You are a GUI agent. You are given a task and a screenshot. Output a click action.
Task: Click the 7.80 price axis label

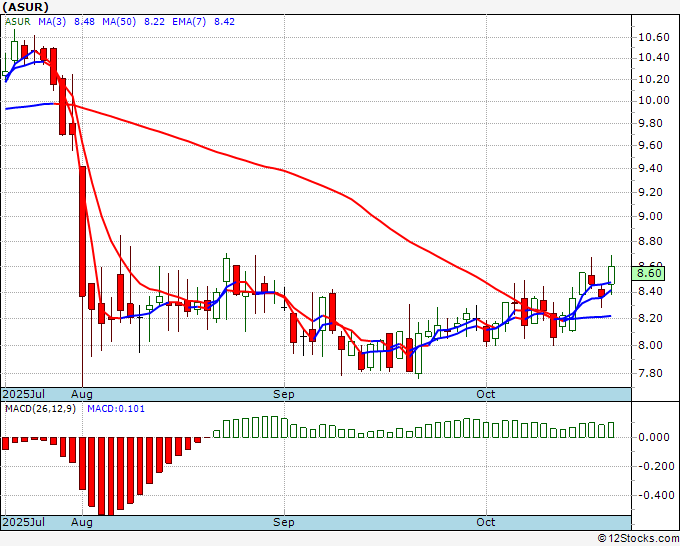click(651, 373)
